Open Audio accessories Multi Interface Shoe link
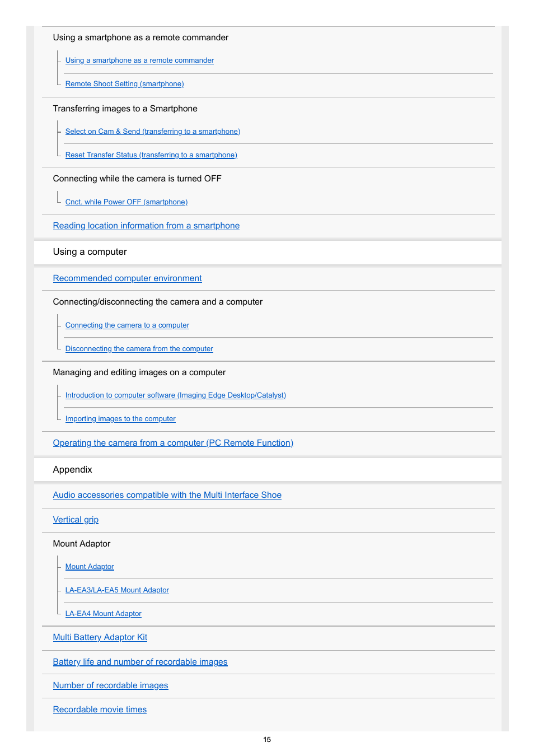 (167, 495)
